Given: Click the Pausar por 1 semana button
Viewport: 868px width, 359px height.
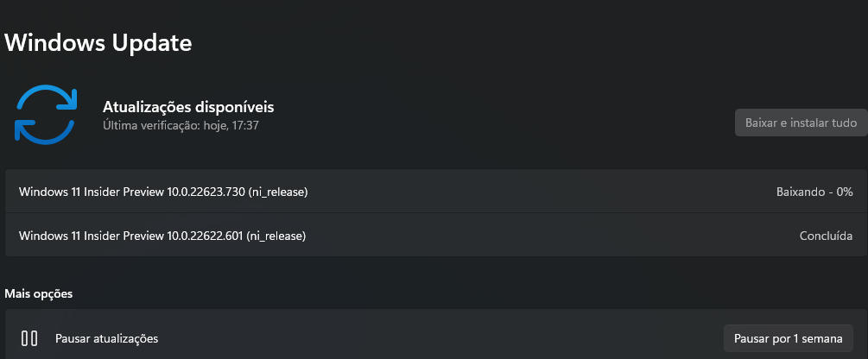Looking at the screenshot, I should pyautogui.click(x=789, y=338).
